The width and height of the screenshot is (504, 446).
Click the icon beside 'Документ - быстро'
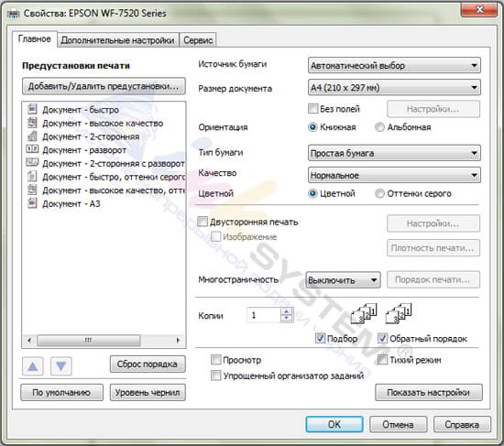tap(32, 109)
